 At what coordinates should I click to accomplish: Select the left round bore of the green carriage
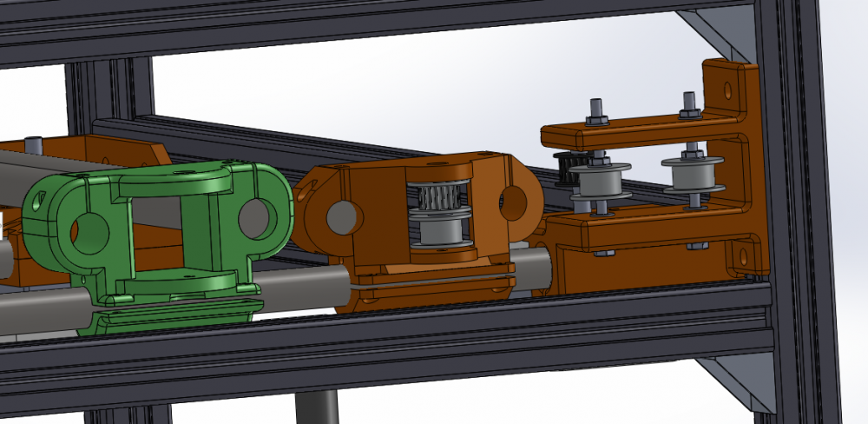coord(89,234)
